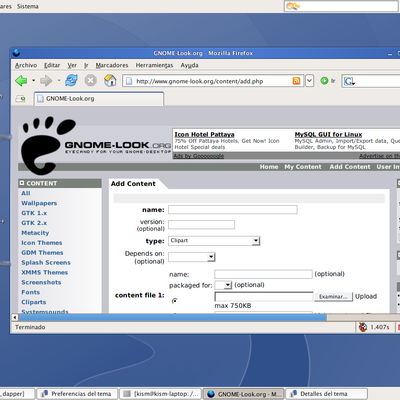Image resolution: width=400 pixels, height=400 pixels.
Task: Open the GTK 2.x category
Action: [34, 223]
